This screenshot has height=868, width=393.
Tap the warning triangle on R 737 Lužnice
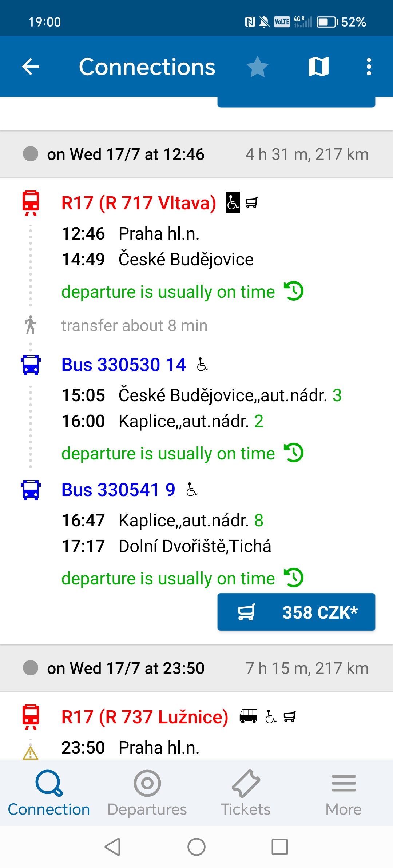coord(31,753)
